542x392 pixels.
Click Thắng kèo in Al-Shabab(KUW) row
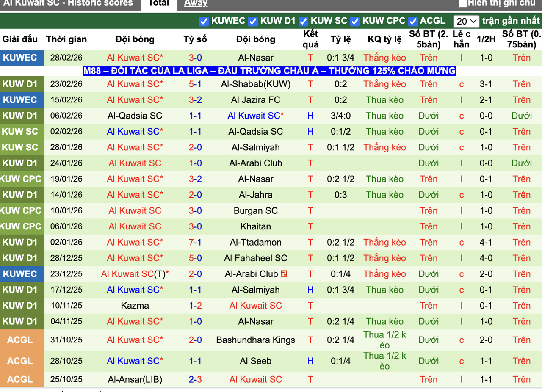(x=384, y=84)
